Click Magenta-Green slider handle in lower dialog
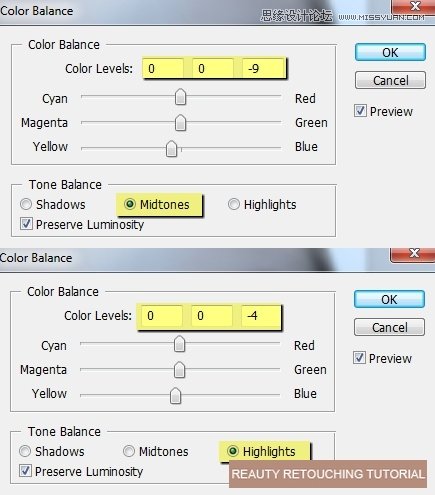The height and width of the screenshot is (495, 435). (179, 370)
